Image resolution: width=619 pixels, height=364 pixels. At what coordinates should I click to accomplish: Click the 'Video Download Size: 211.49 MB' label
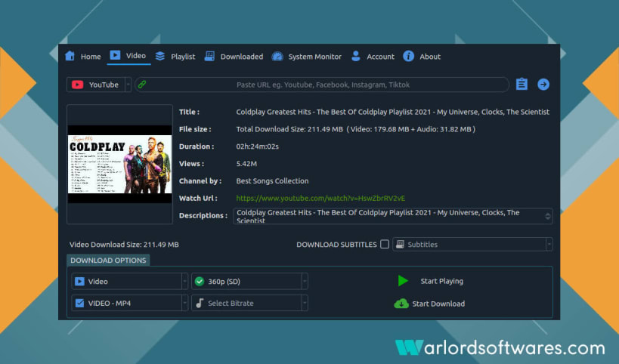124,245
